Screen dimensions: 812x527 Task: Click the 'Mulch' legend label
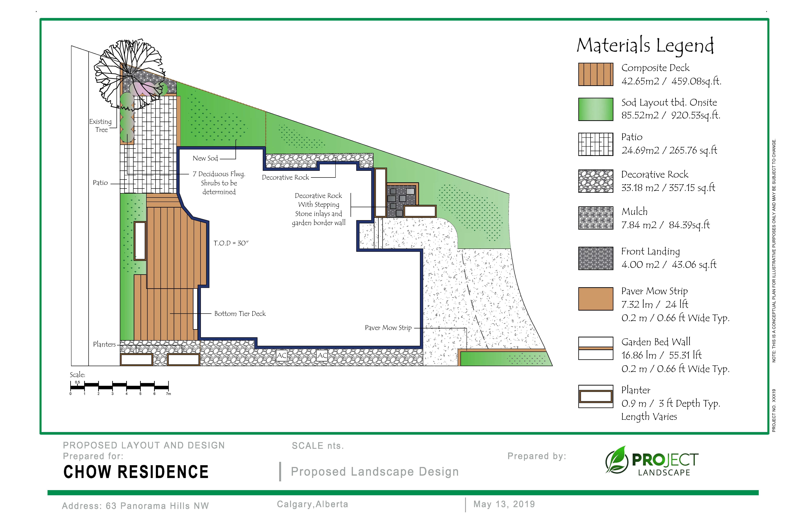pos(634,212)
